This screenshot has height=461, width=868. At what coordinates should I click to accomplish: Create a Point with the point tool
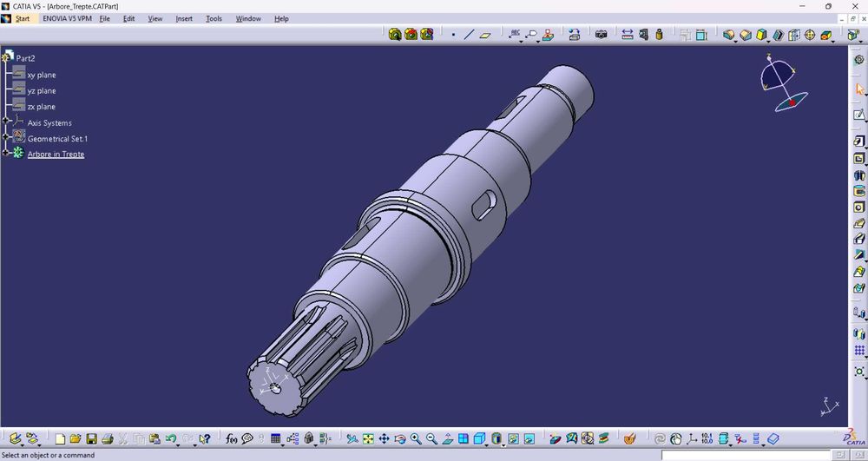click(453, 35)
